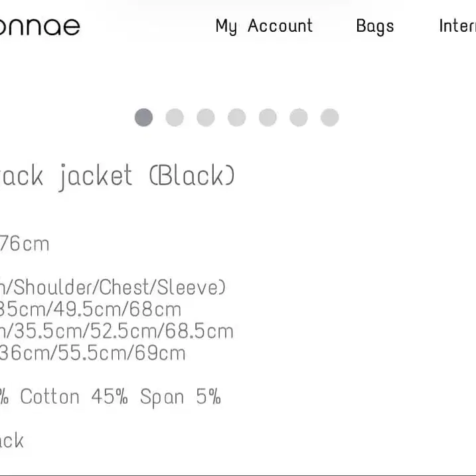Open the My Account menu
The height and width of the screenshot is (476, 476).
[x=264, y=27]
